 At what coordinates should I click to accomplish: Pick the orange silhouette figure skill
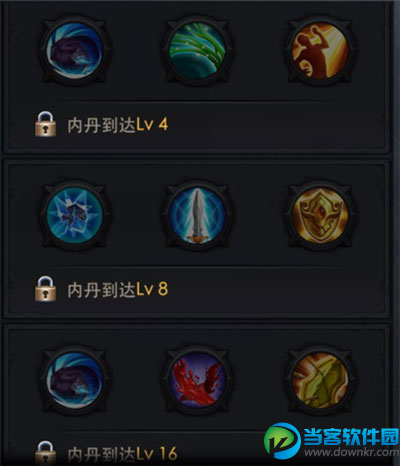[320, 51]
